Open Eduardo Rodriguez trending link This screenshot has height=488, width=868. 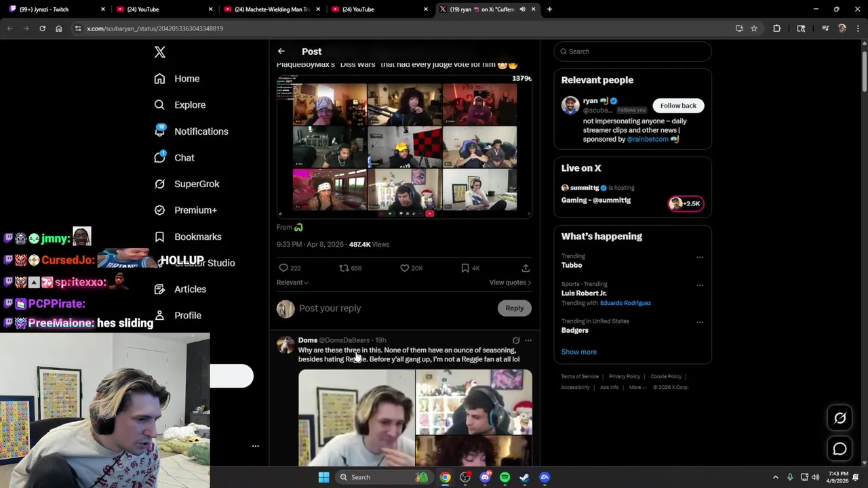625,303
